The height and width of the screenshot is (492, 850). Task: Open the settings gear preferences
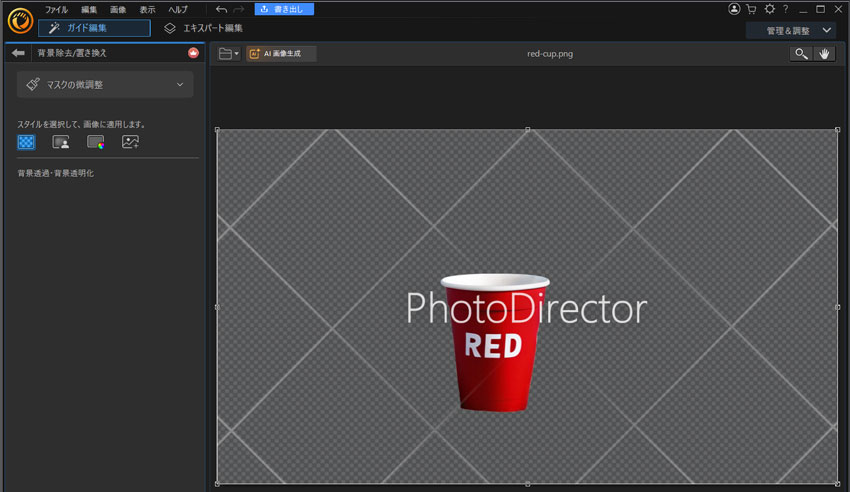[x=769, y=9]
